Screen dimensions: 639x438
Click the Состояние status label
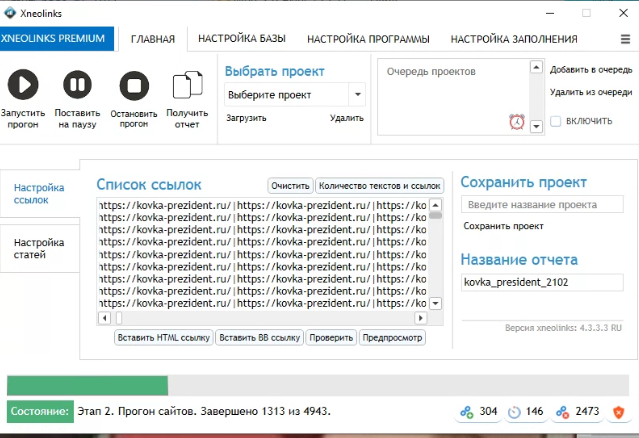coord(40,412)
